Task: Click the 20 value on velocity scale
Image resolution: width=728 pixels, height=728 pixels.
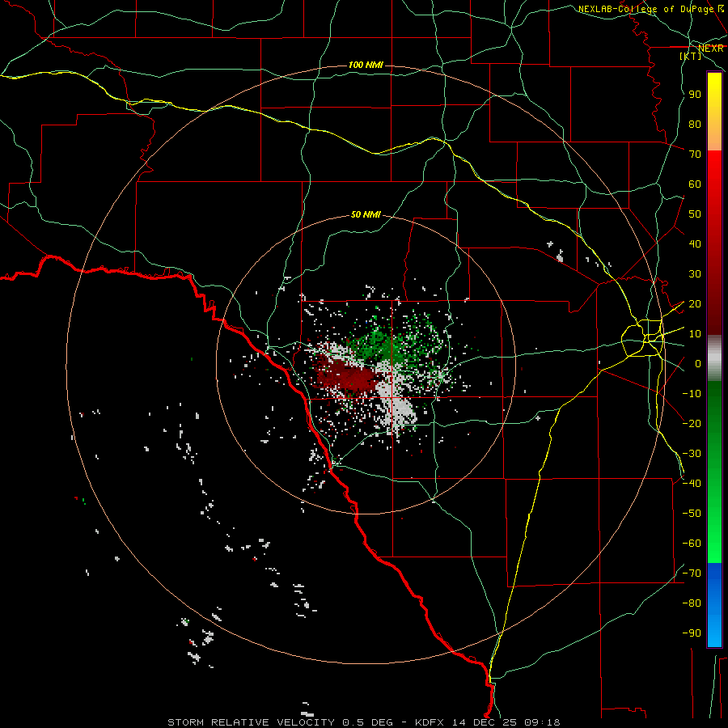Action: tap(695, 303)
